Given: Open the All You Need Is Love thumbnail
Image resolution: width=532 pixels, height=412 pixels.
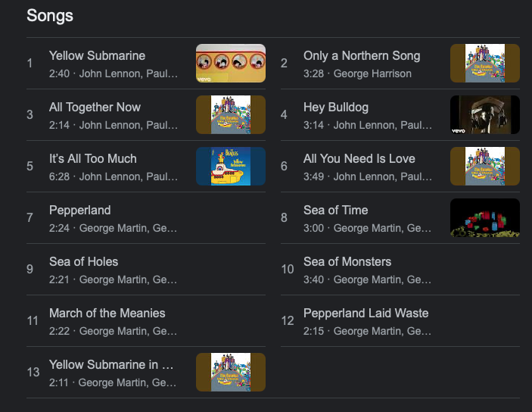Looking at the screenshot, I should pyautogui.click(x=485, y=166).
